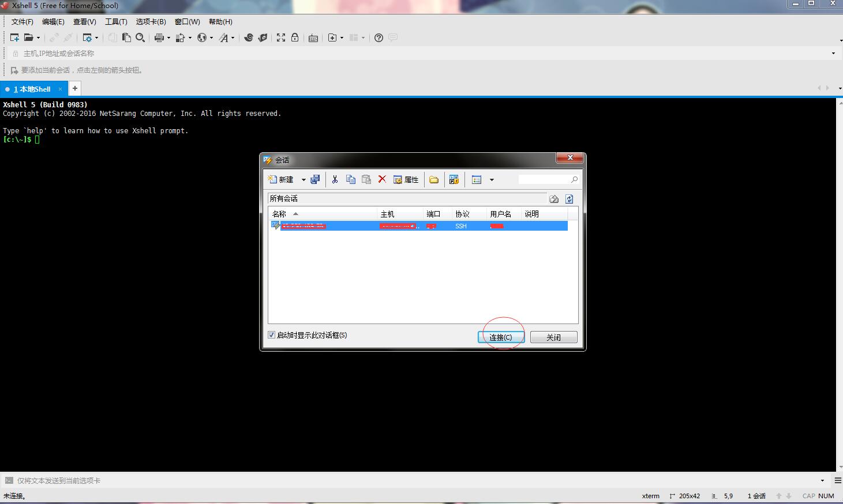Click the add-current-session arrow icon
Screen dimensions: 843x504
[x=14, y=70]
